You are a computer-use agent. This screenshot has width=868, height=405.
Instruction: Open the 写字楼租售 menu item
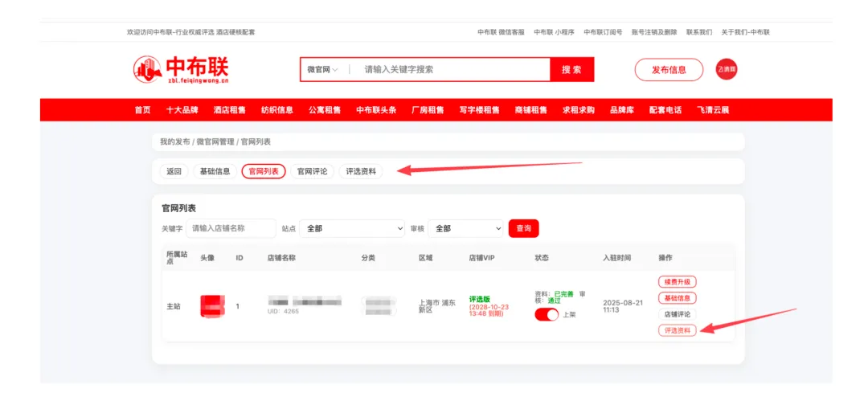[x=479, y=110]
